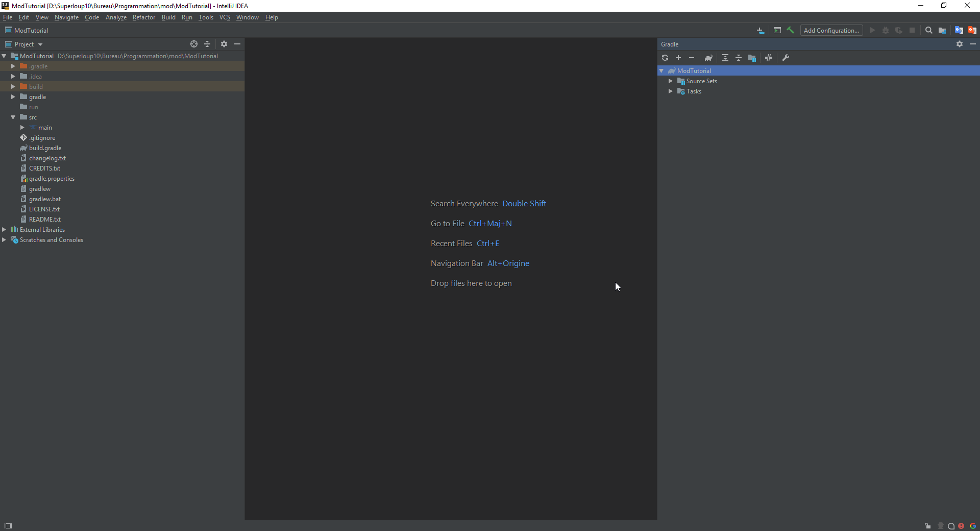This screenshot has height=531, width=980.
Task: Hide the Gradle tool window panel
Action: tap(973, 44)
